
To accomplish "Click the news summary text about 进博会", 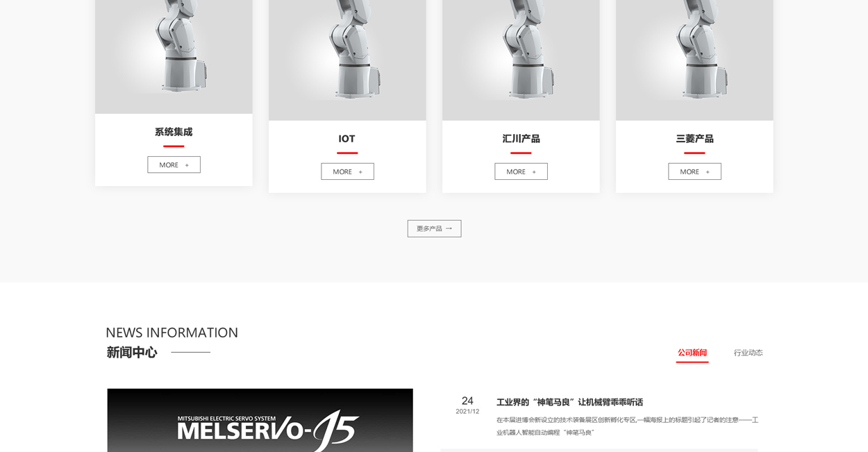I will pyautogui.click(x=627, y=426).
